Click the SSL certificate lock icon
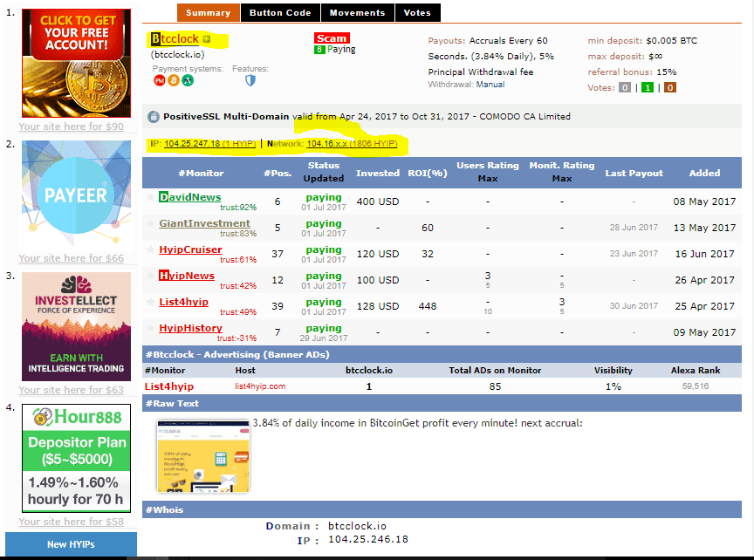 (154, 117)
